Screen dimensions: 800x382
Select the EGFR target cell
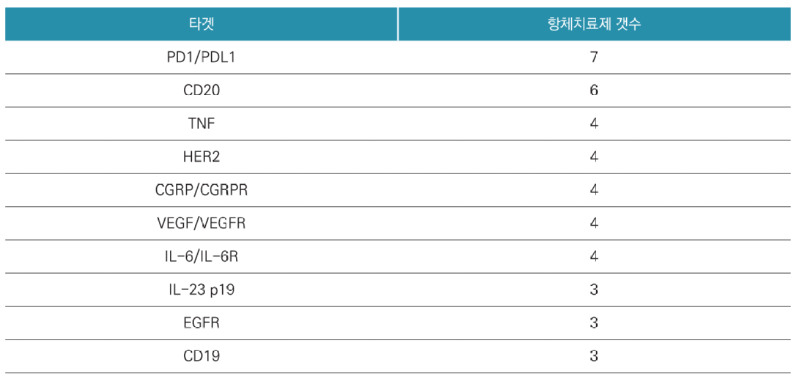point(201,323)
